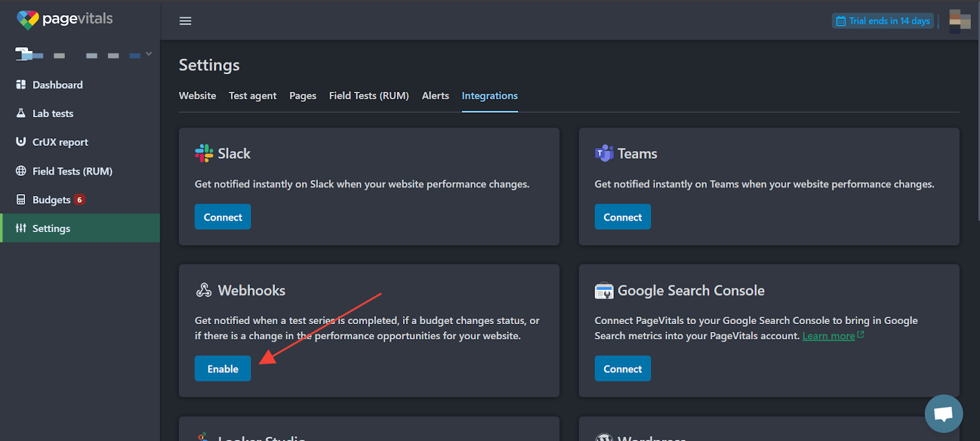Image resolution: width=980 pixels, height=441 pixels.
Task: Connect Google Search Console
Action: [622, 369]
